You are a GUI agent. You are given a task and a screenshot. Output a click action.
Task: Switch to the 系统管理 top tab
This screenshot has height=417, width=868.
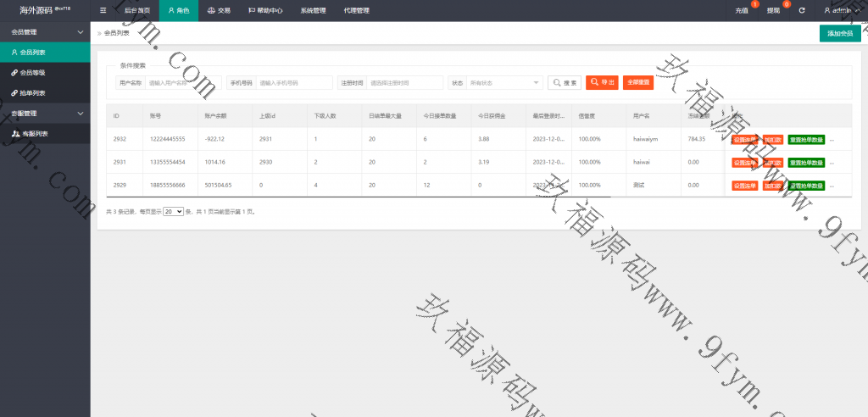pos(313,10)
